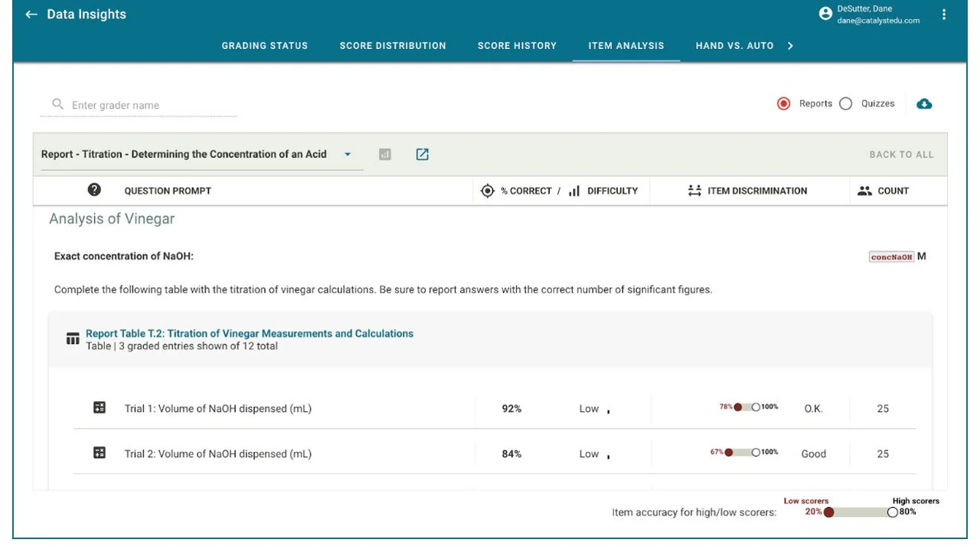Toggle the Trial 2 row grid icon

click(99, 452)
